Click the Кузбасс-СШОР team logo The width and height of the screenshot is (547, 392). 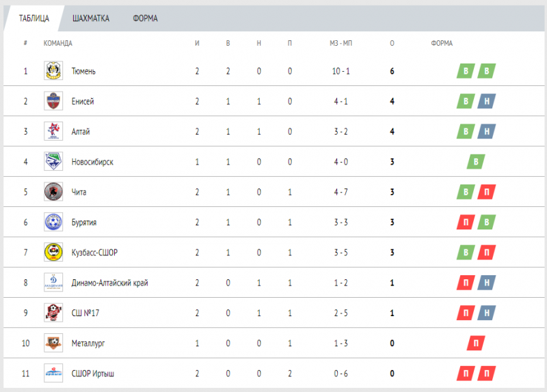coord(53,253)
